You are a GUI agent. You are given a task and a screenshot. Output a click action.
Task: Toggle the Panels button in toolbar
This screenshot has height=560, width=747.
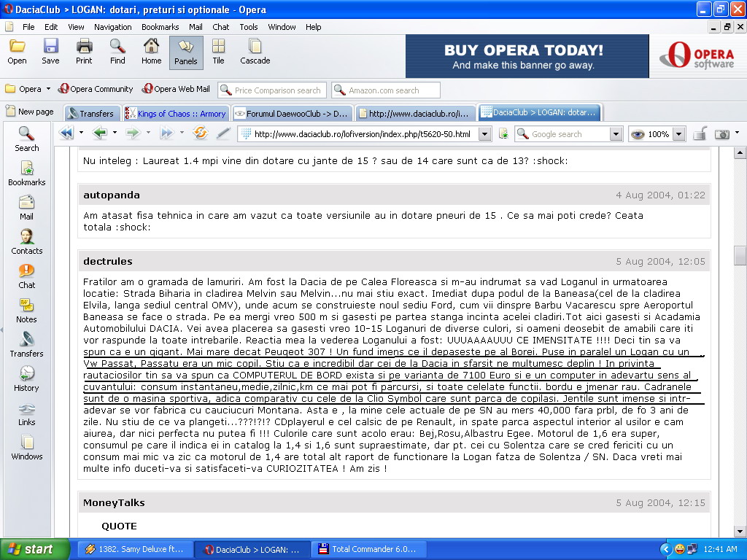click(x=186, y=51)
